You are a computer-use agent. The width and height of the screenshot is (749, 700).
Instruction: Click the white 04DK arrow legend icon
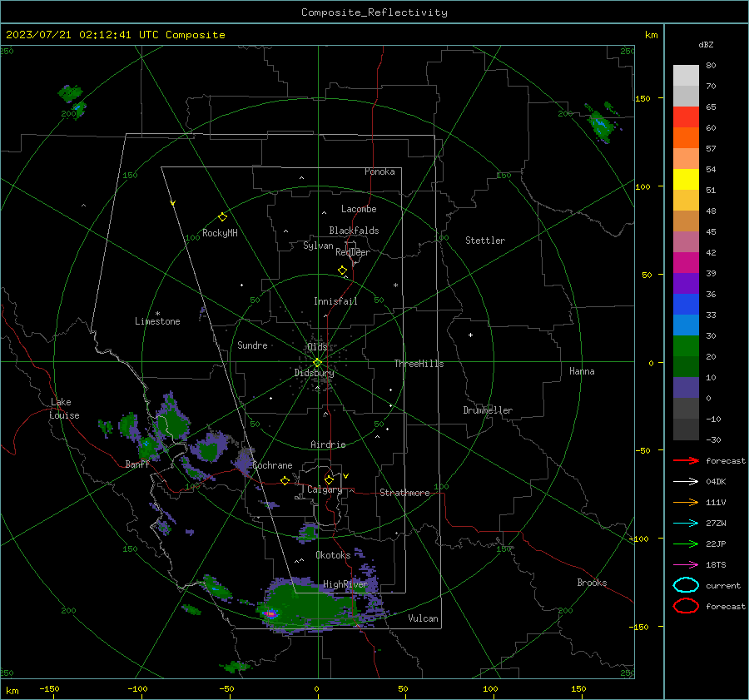click(x=686, y=482)
